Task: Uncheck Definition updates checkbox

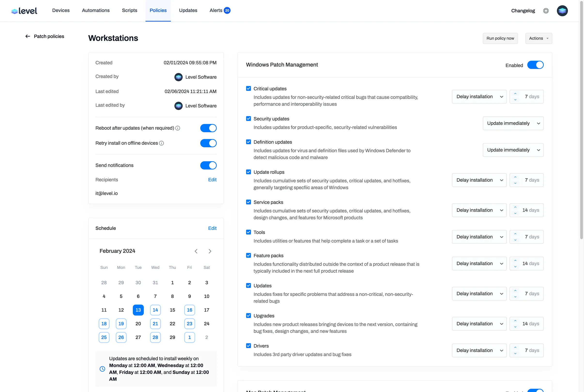Action: (x=248, y=142)
